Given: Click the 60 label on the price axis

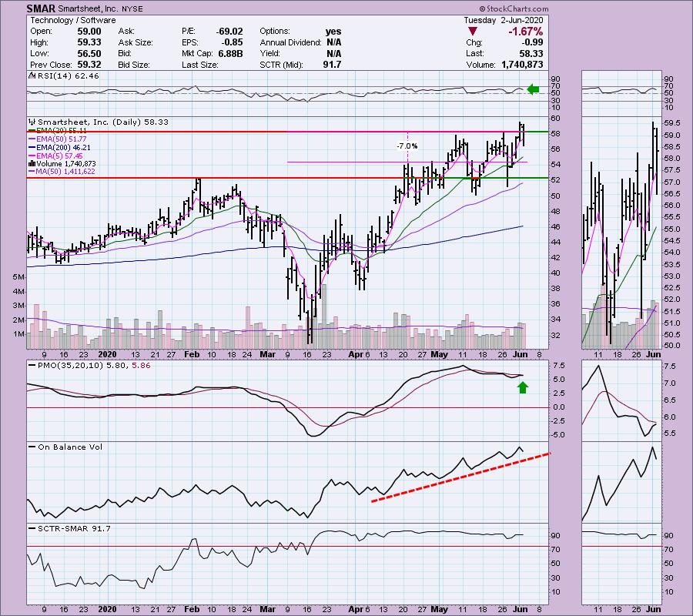Looking at the screenshot, I should (x=555, y=119).
